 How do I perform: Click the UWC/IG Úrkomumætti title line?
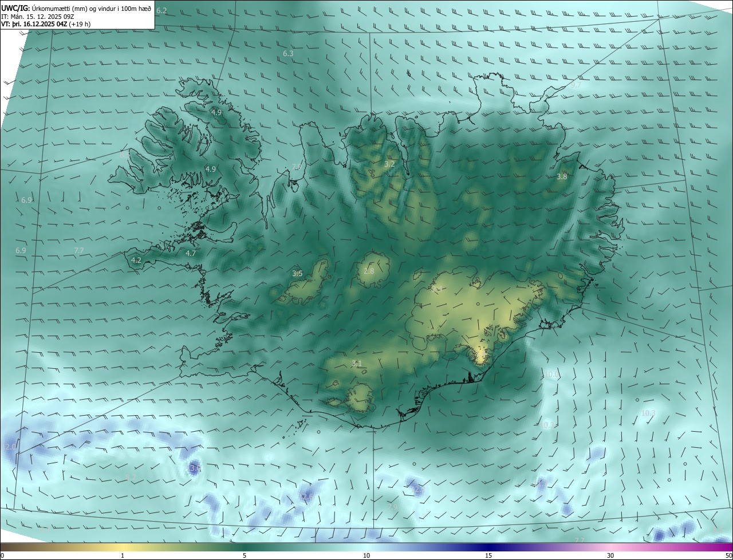[76, 8]
